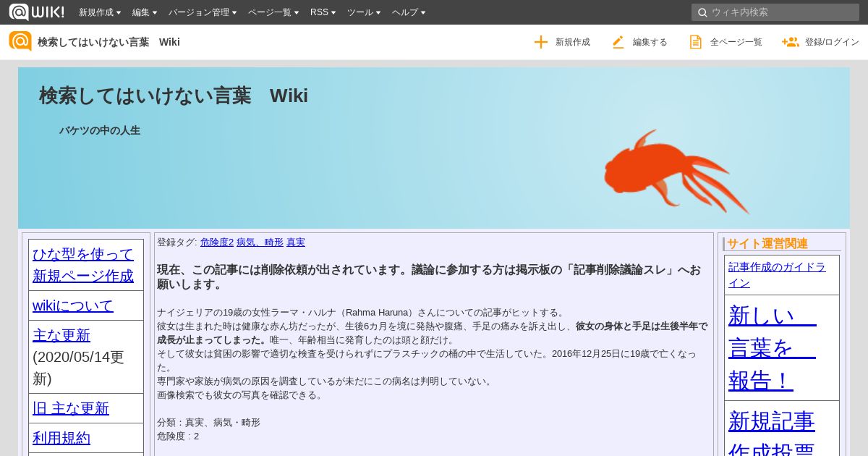This screenshot has height=456, width=868.
Task: Click the 削除依頼 notice heading
Action: click(x=429, y=276)
